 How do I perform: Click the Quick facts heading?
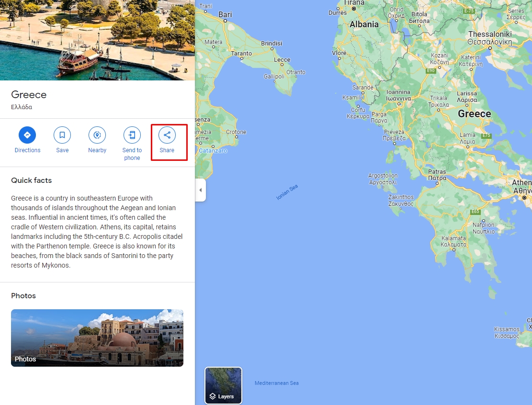32,180
